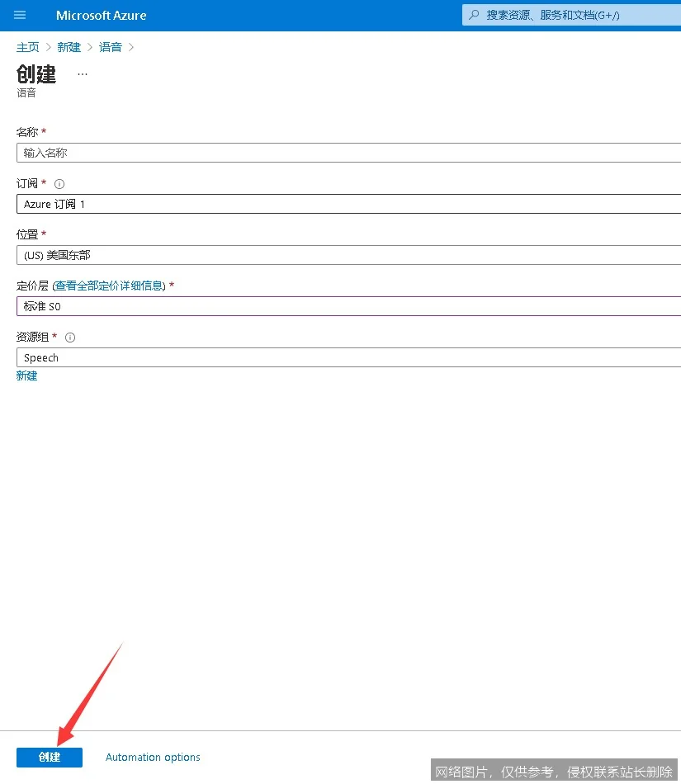Image resolution: width=681 pixels, height=784 pixels.
Task: Open the ellipsis menu beside 创建 title
Action: 82,73
